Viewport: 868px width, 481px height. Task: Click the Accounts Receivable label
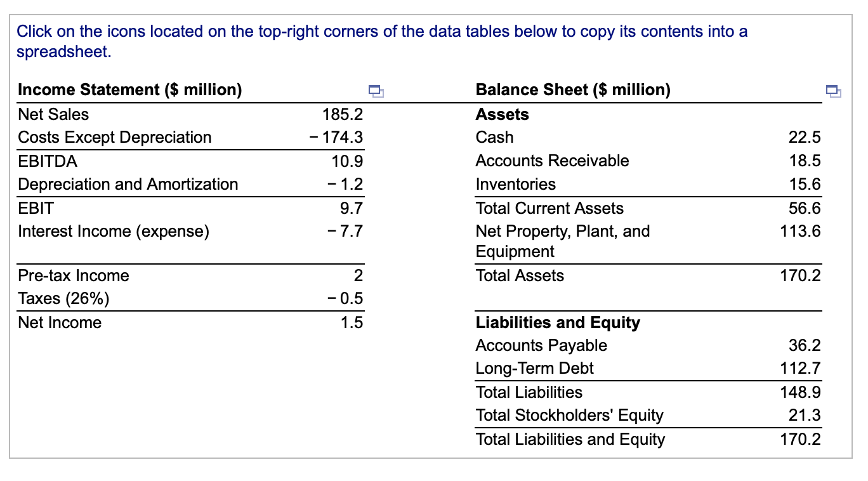[553, 161]
